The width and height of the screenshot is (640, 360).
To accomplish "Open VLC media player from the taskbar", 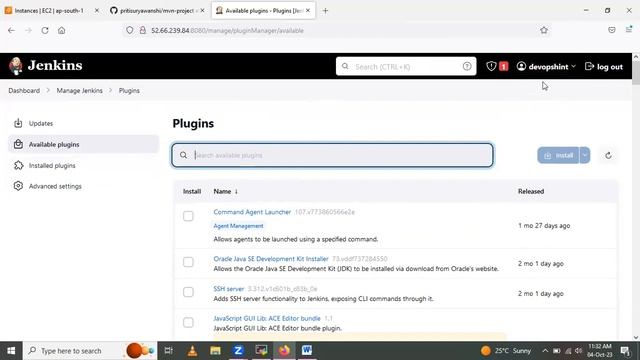I will point(192,351).
